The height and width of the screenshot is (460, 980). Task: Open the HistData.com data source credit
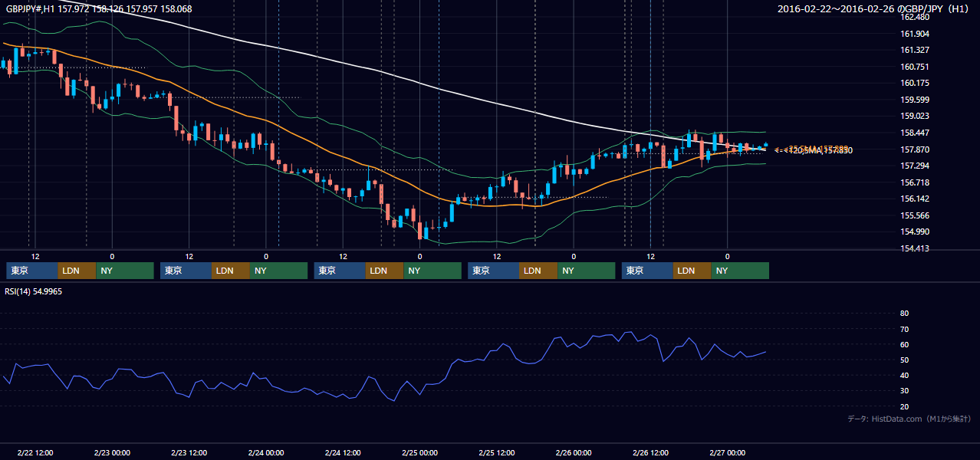click(x=909, y=419)
